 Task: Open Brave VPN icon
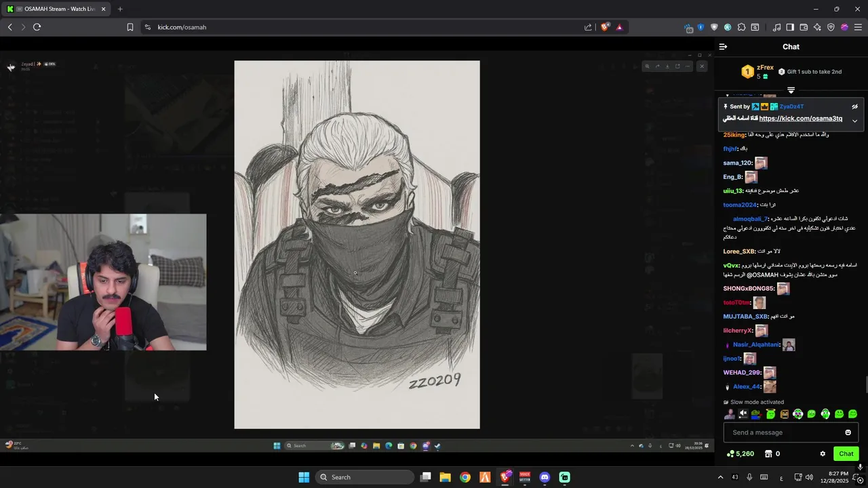click(x=831, y=27)
